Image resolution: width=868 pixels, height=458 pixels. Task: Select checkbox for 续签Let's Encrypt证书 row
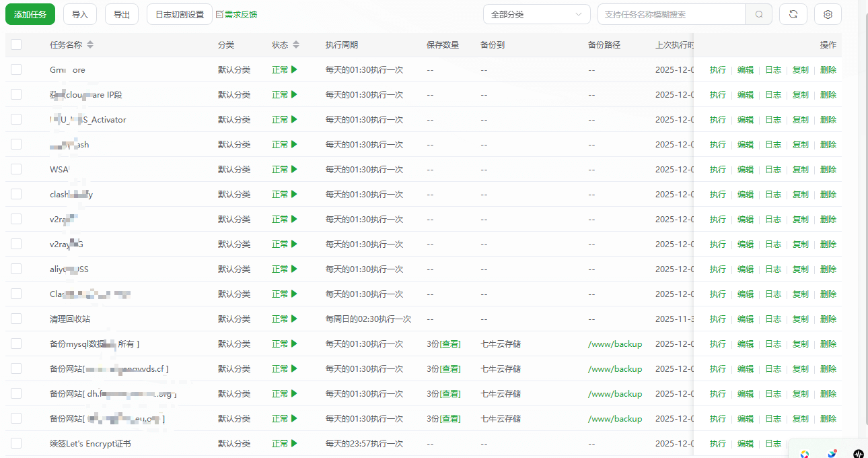[x=16, y=443]
